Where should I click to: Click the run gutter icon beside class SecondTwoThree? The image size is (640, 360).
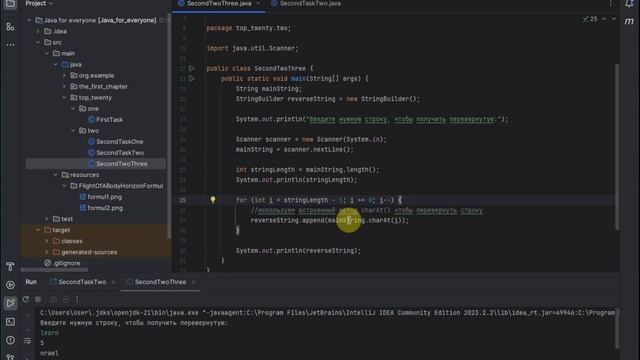click(191, 68)
